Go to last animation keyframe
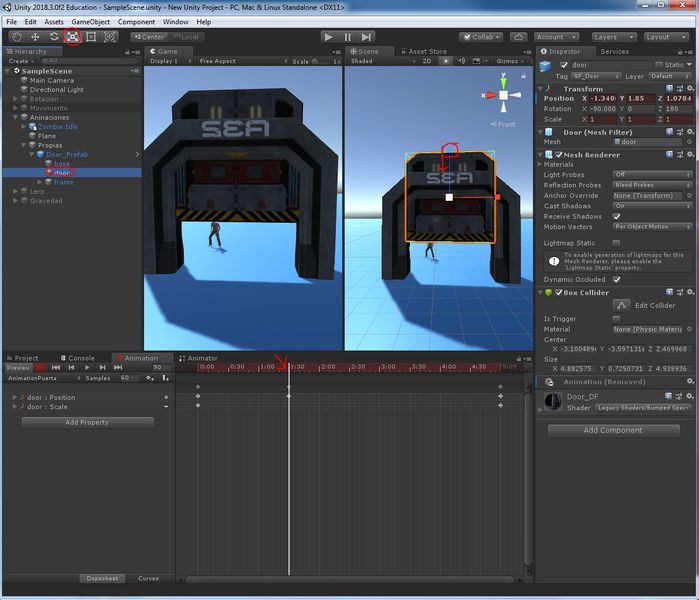Screen dimensions: 699x600 pyautogui.click(x=118, y=368)
